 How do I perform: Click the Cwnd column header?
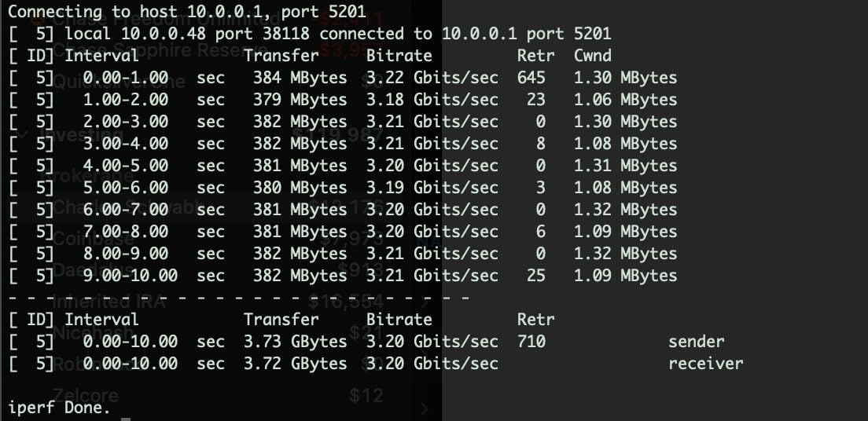tap(592, 56)
